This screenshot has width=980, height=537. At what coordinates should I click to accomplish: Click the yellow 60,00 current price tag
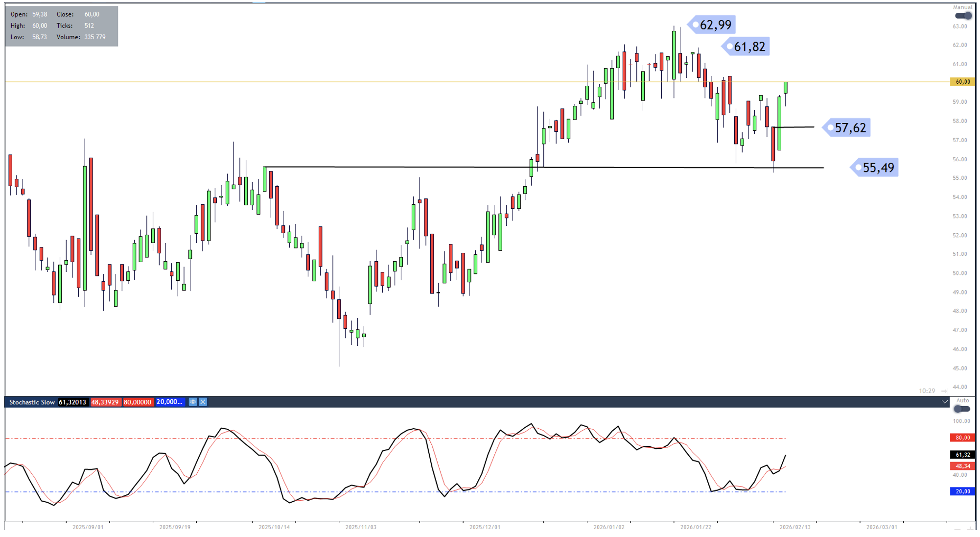pyautogui.click(x=962, y=82)
